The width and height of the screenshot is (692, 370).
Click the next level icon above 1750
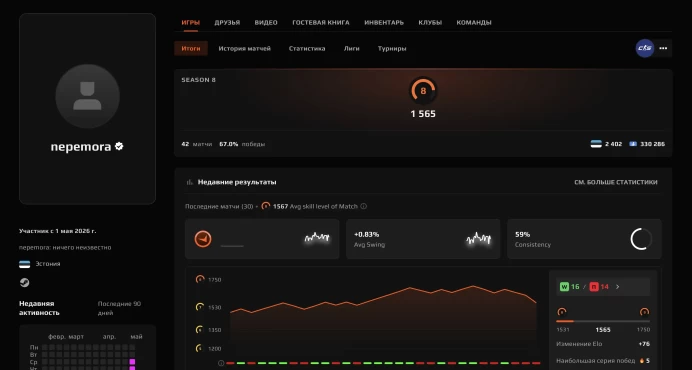click(x=644, y=312)
